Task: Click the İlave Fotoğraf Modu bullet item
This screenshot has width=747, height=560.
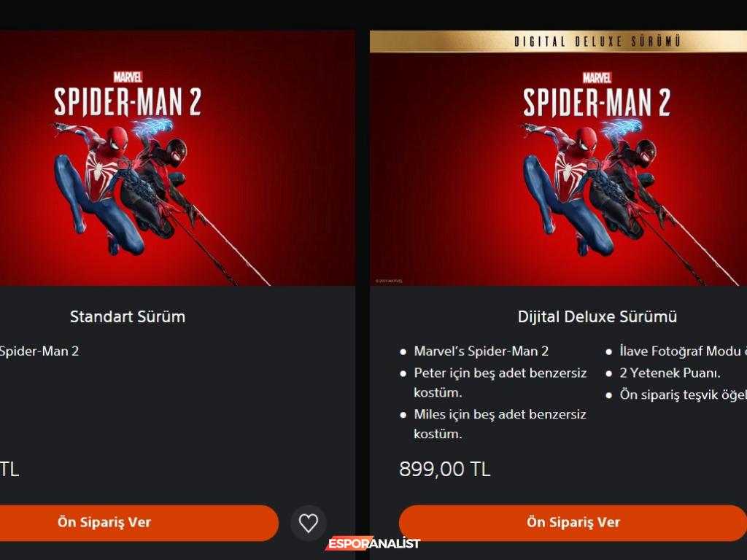Action: [683, 351]
